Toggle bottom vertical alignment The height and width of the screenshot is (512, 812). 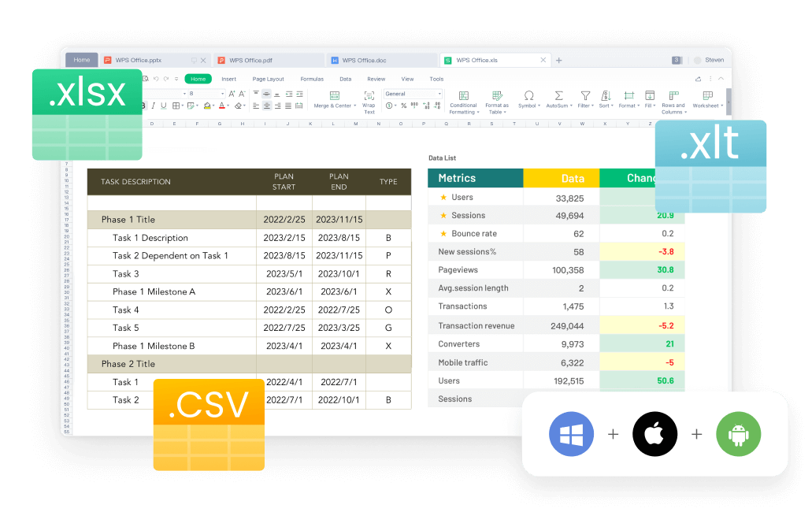tap(277, 95)
